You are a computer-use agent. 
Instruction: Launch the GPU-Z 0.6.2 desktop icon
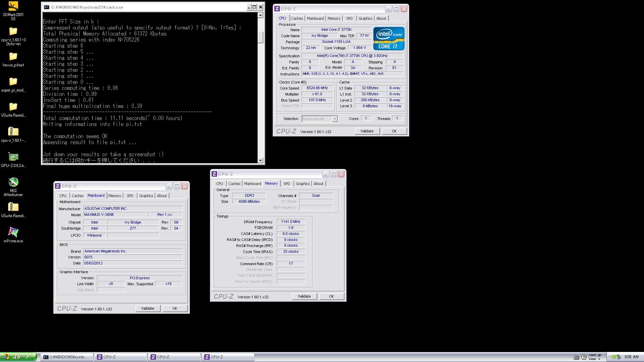(x=13, y=160)
